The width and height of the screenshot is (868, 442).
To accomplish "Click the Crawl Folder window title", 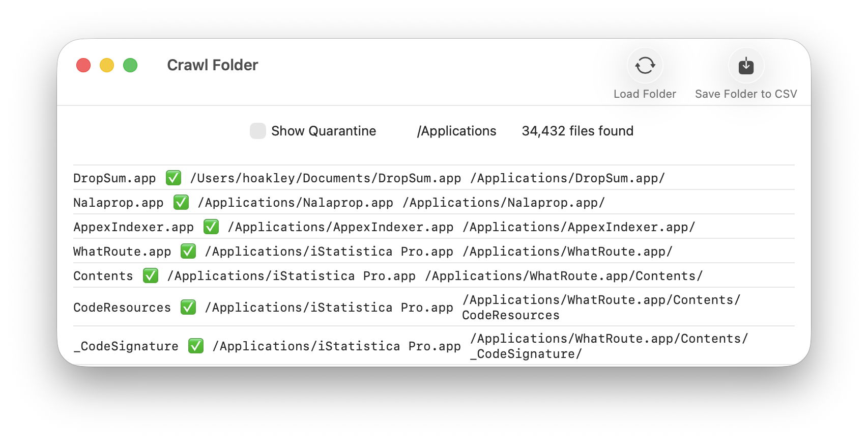I will [212, 65].
